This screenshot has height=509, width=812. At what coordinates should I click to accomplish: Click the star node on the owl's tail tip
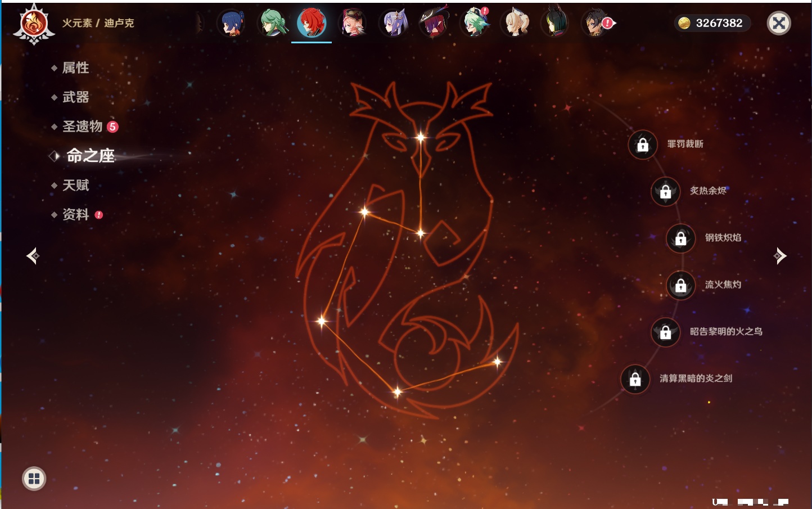point(497,362)
